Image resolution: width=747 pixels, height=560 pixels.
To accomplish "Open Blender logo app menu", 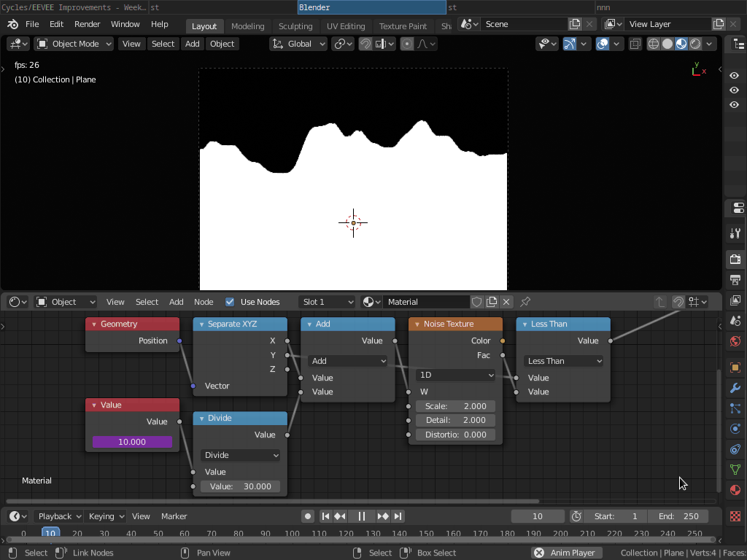I will [x=13, y=24].
